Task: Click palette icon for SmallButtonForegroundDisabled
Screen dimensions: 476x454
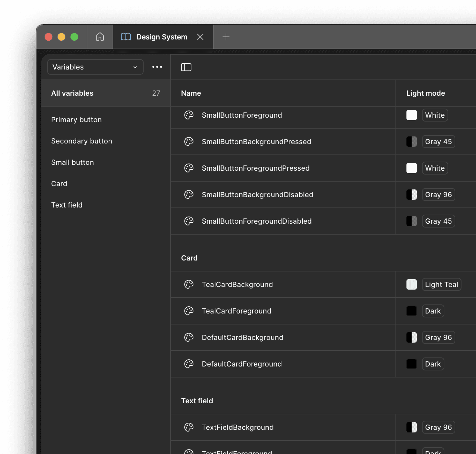Action: point(189,221)
